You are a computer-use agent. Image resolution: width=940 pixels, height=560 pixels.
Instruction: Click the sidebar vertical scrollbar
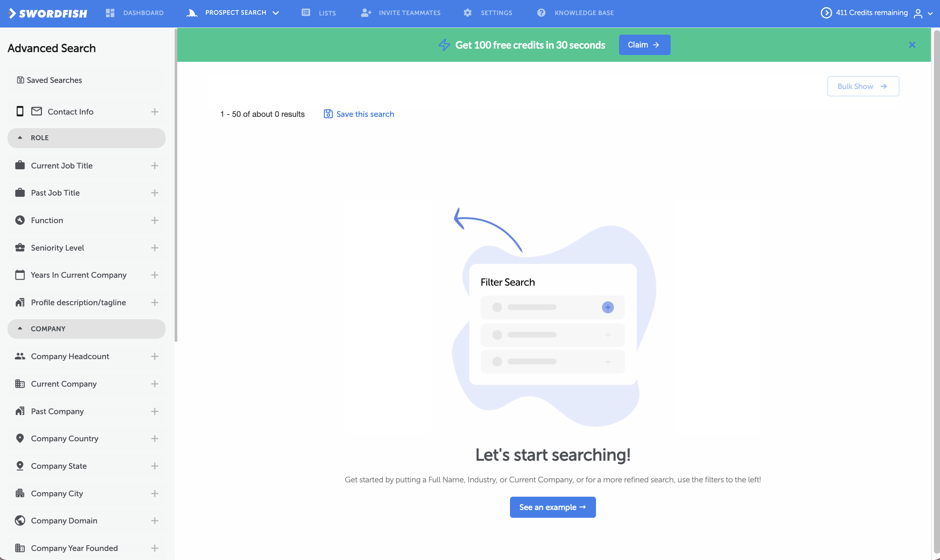176,185
